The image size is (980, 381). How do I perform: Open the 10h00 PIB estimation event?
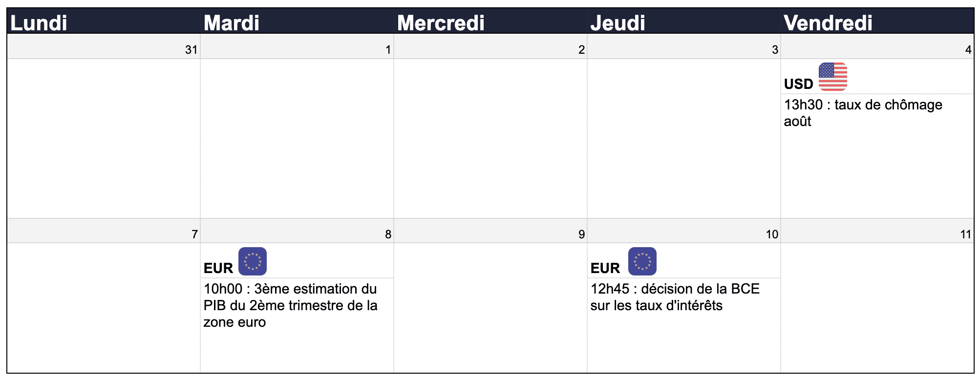(x=291, y=305)
